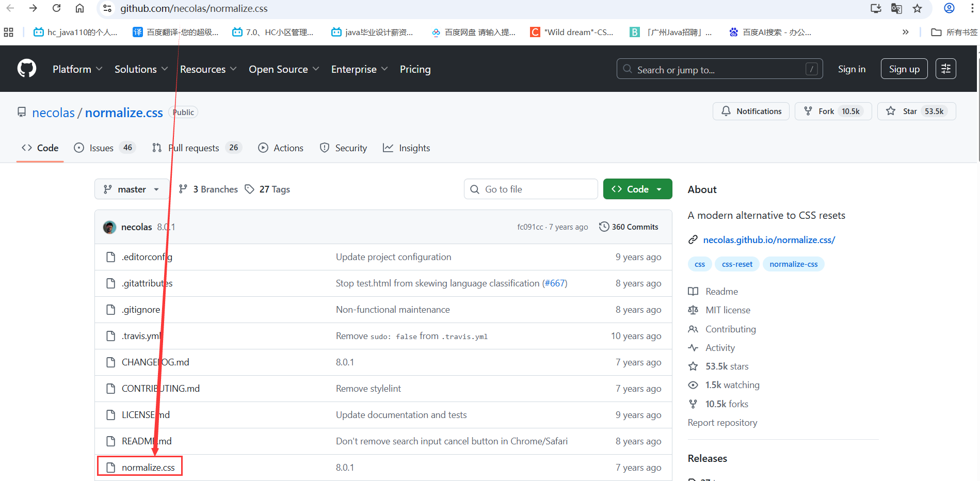Open the .editorconfig file
This screenshot has width=980, height=481.
click(x=147, y=257)
